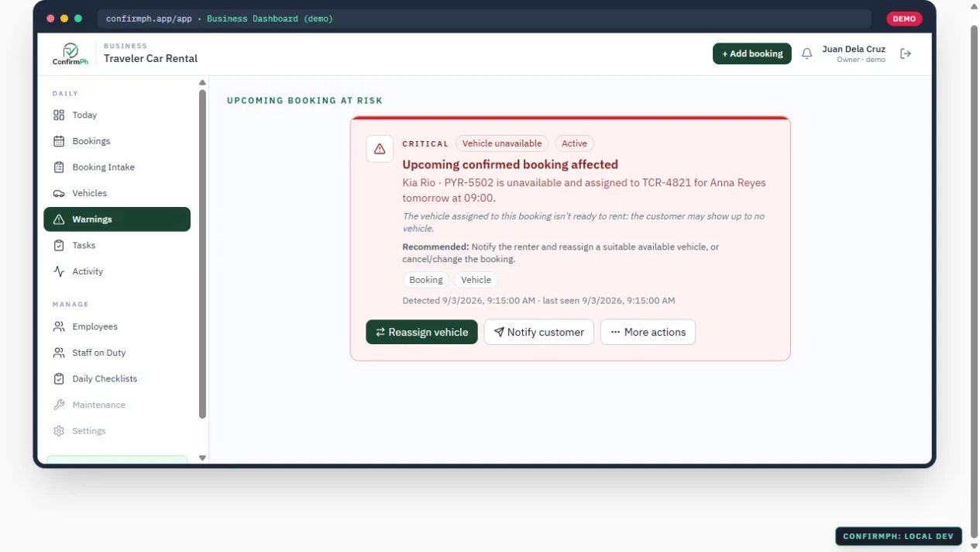Click the Booking tag chip
Image resolution: width=980 pixels, height=552 pixels.
(426, 280)
